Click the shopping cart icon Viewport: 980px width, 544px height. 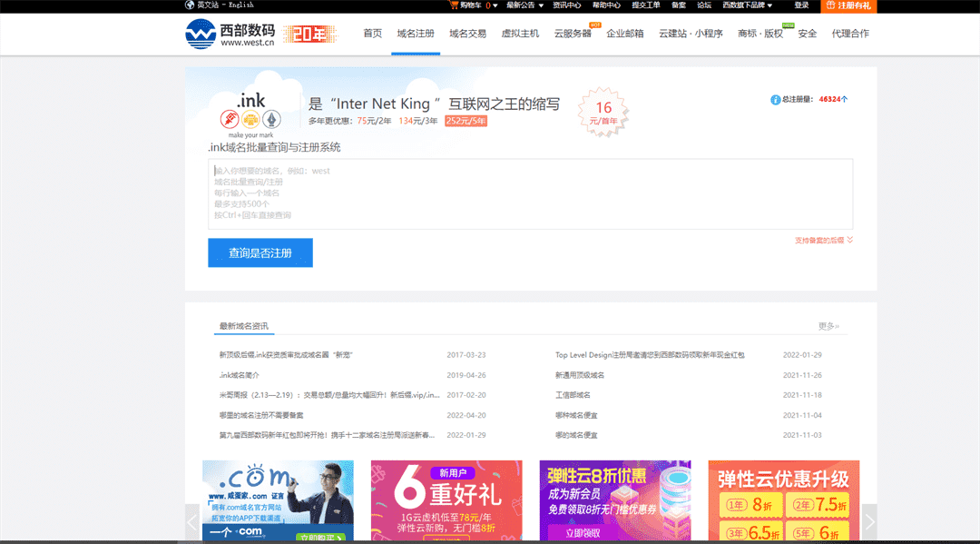coord(454,5)
